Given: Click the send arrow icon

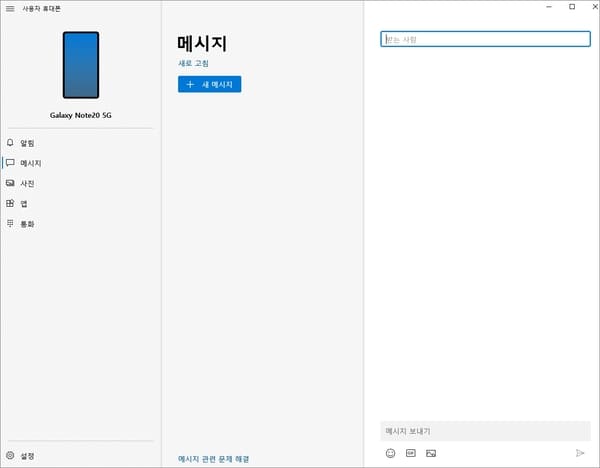Looking at the screenshot, I should tap(580, 453).
